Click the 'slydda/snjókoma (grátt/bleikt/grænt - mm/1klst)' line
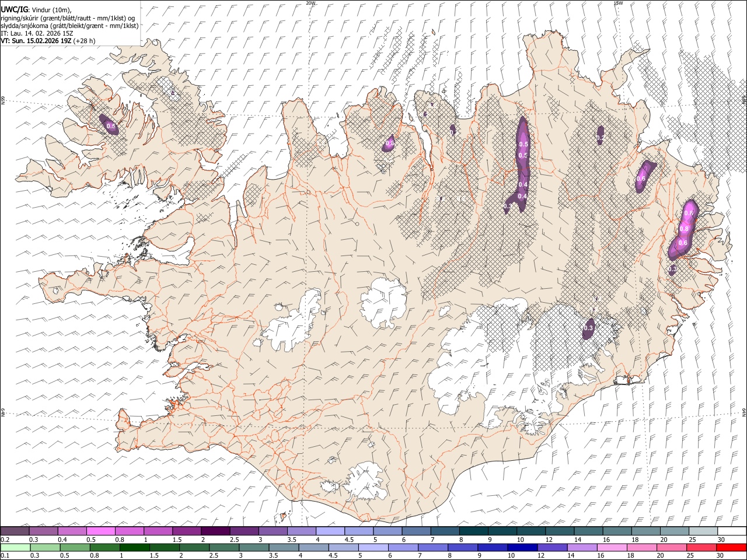The image size is (747, 560). (69, 26)
